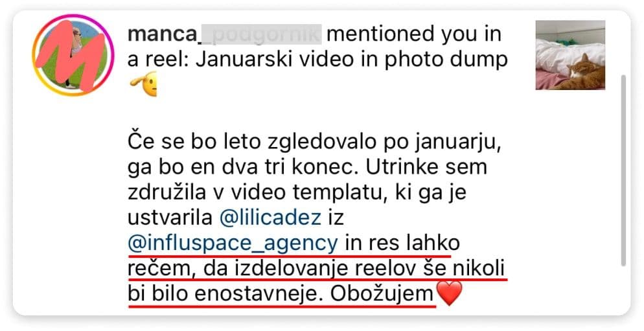Click the username starting with manca_

[x=225, y=34]
